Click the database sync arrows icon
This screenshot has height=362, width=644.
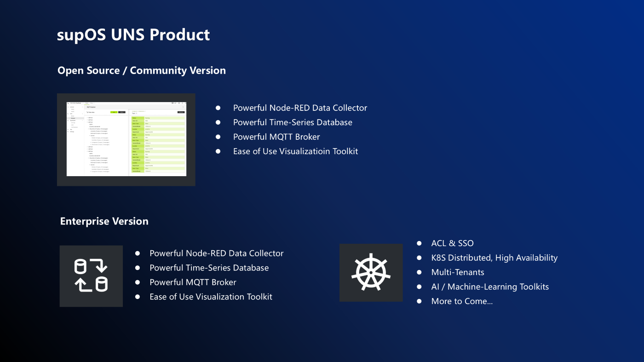pyautogui.click(x=91, y=276)
